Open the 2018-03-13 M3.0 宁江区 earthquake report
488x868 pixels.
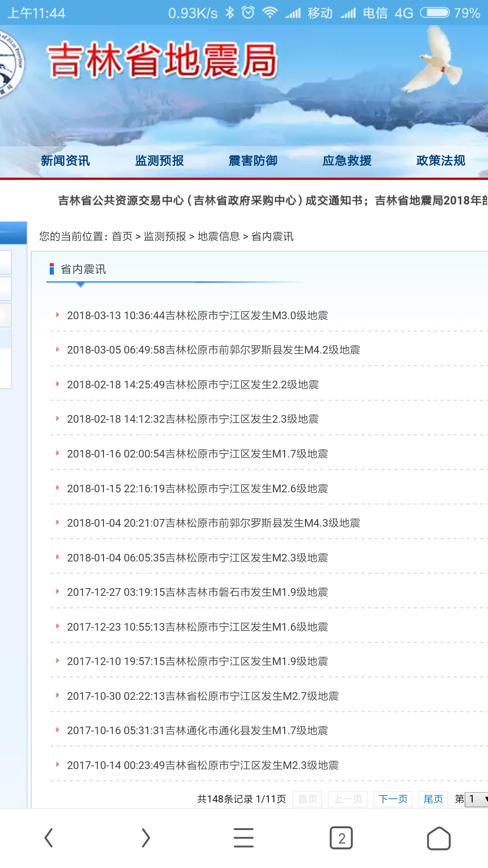point(197,316)
